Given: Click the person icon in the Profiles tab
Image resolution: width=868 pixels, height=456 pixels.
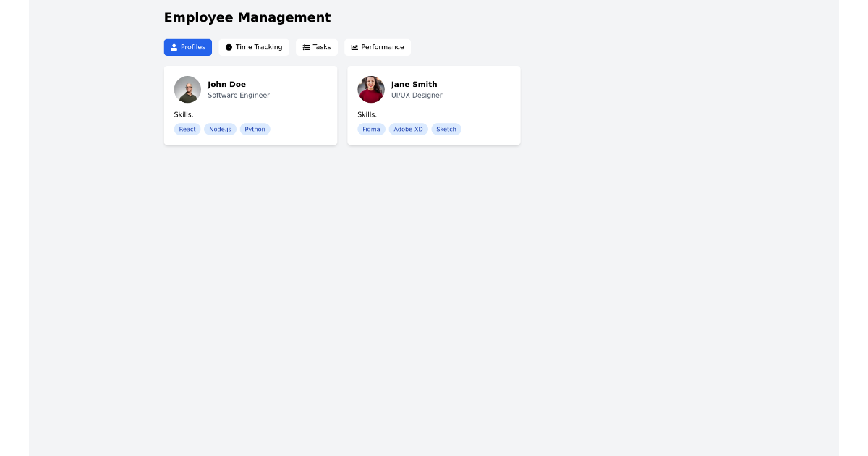Looking at the screenshot, I should click(174, 47).
